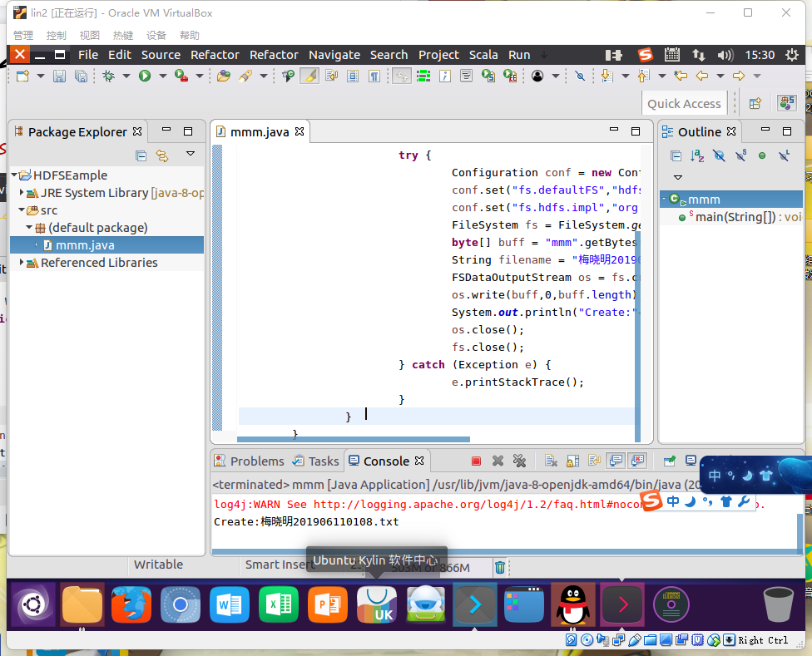Open Firefox from the dock
812x656 pixels.
click(131, 604)
